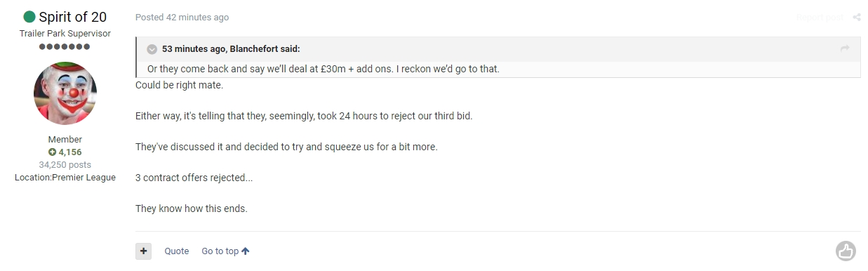Open the Posted 42 minutes ago timestamp
Image resolution: width=868 pixels, height=271 pixels.
182,18
